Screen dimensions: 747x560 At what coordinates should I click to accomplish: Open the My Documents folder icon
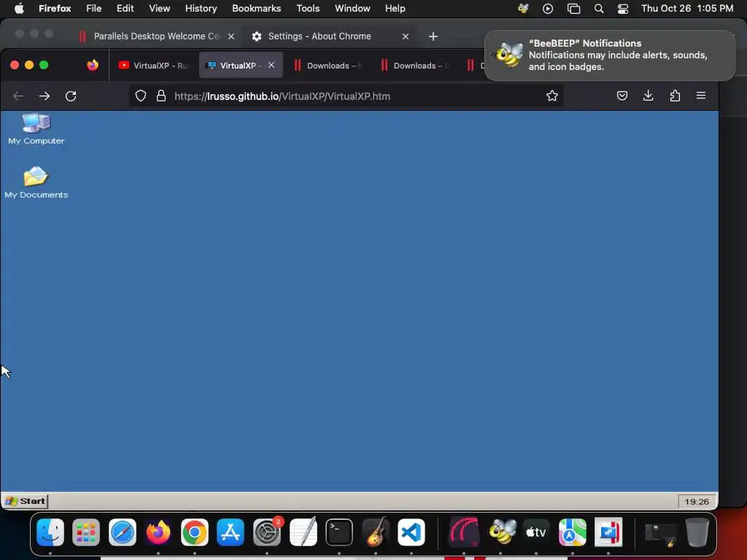[x=36, y=182]
